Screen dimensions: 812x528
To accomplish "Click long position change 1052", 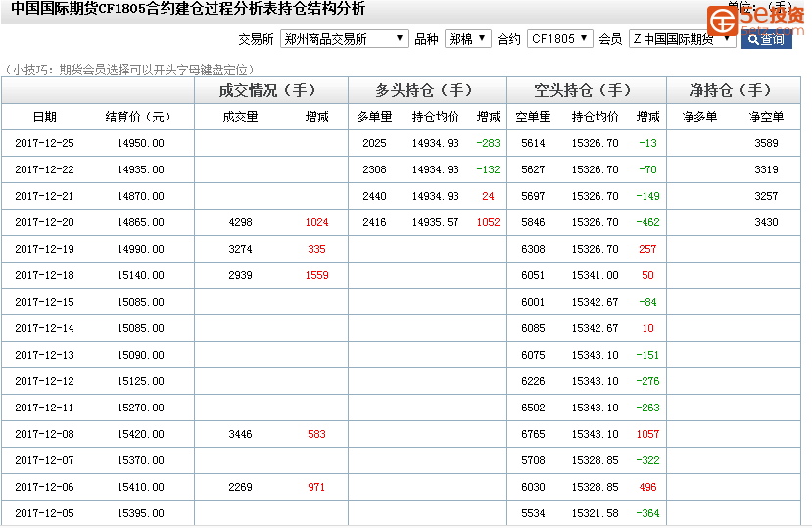I will click(489, 222).
